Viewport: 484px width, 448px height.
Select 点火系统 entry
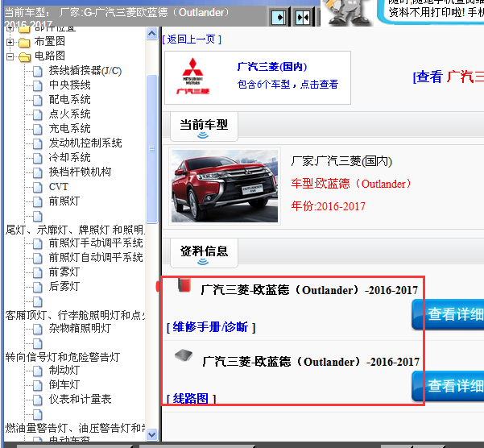(x=70, y=114)
